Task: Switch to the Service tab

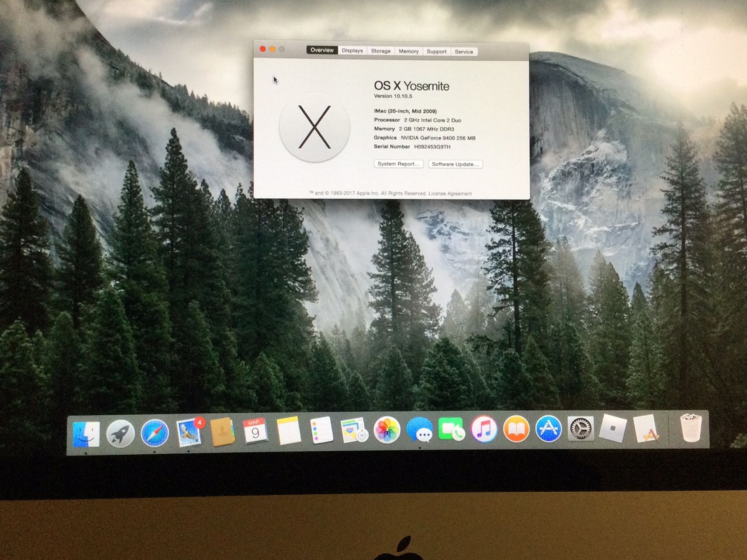Action: click(464, 52)
